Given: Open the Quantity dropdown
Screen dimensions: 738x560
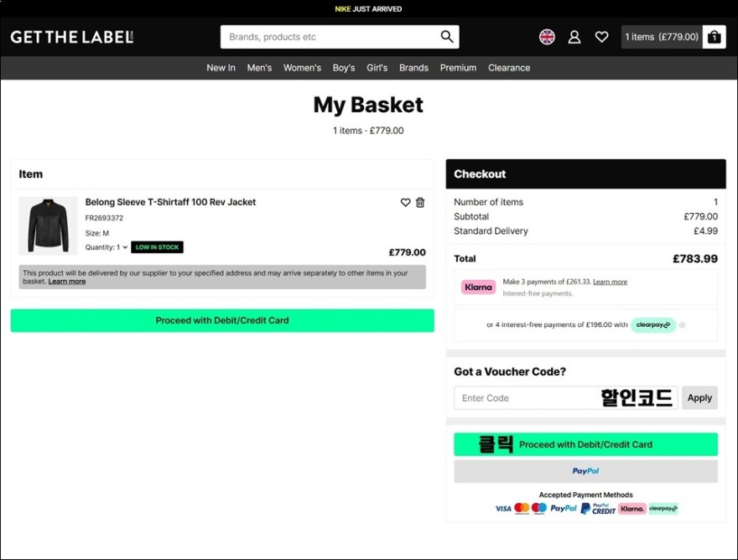Looking at the screenshot, I should tap(107, 247).
